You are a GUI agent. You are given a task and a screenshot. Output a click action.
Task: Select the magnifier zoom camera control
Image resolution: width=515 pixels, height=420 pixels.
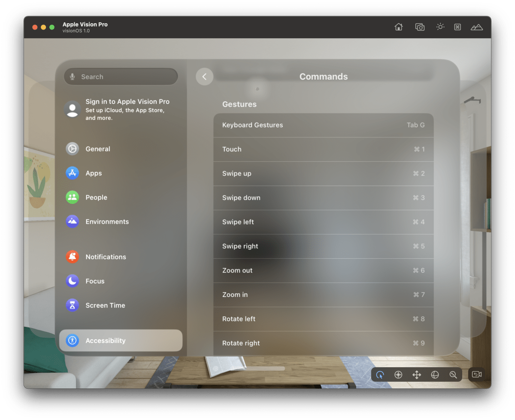[453, 375]
